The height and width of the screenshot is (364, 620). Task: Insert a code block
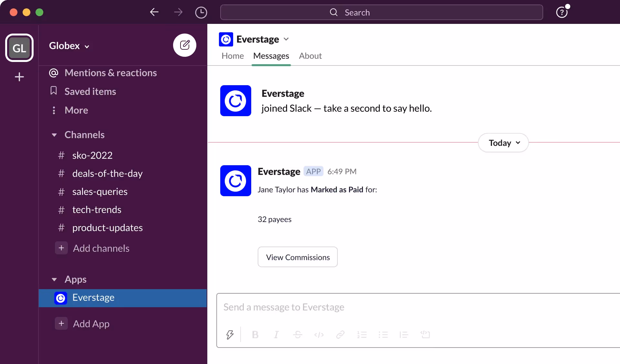click(425, 335)
